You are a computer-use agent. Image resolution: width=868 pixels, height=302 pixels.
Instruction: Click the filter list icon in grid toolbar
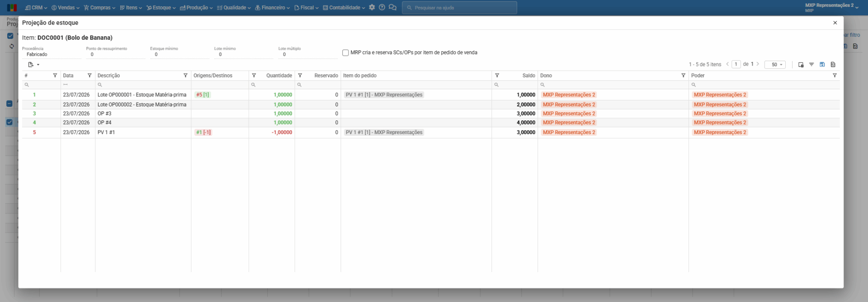[x=811, y=64]
